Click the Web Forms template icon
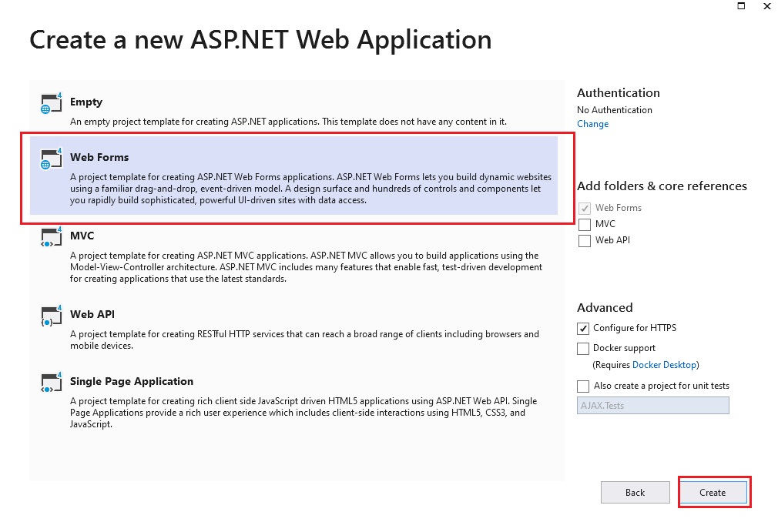The height and width of the screenshot is (532, 778). (x=52, y=159)
